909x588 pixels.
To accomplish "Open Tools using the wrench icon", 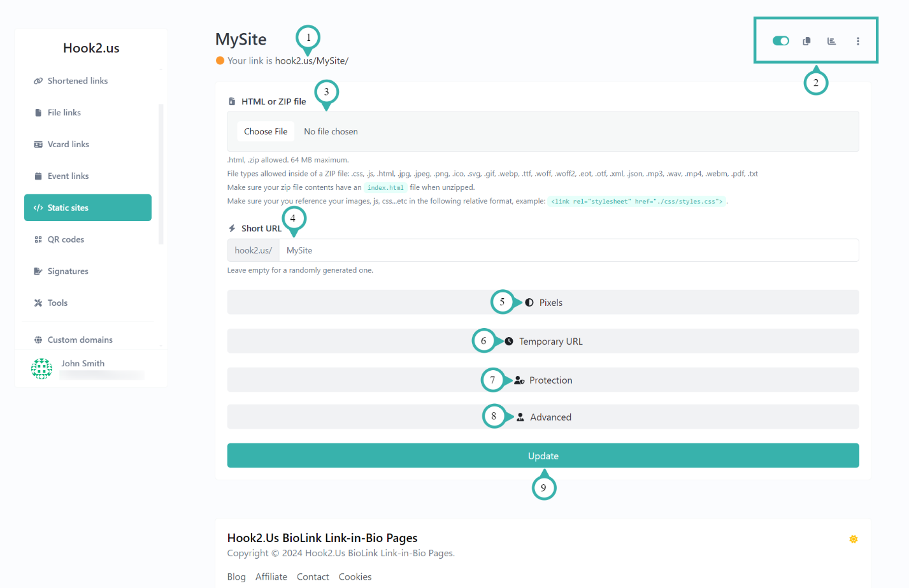I will click(x=39, y=303).
